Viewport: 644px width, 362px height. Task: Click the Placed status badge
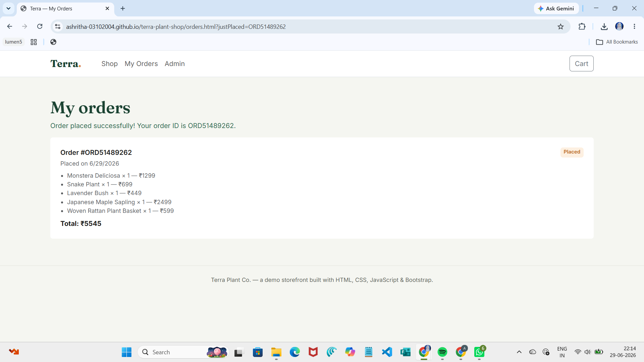pyautogui.click(x=572, y=152)
